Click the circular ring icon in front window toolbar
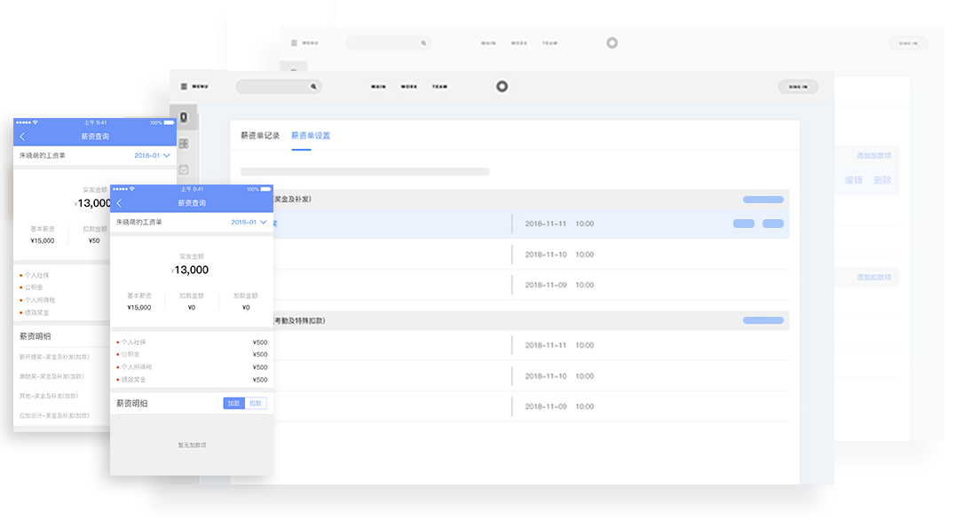This screenshot has height=519, width=980. coord(502,86)
